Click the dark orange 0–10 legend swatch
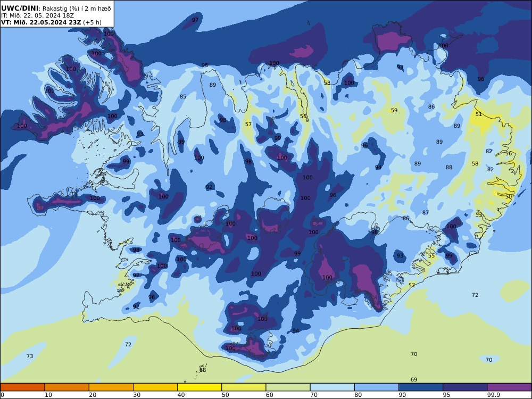Screen dimensions: 532x399 click(22, 387)
